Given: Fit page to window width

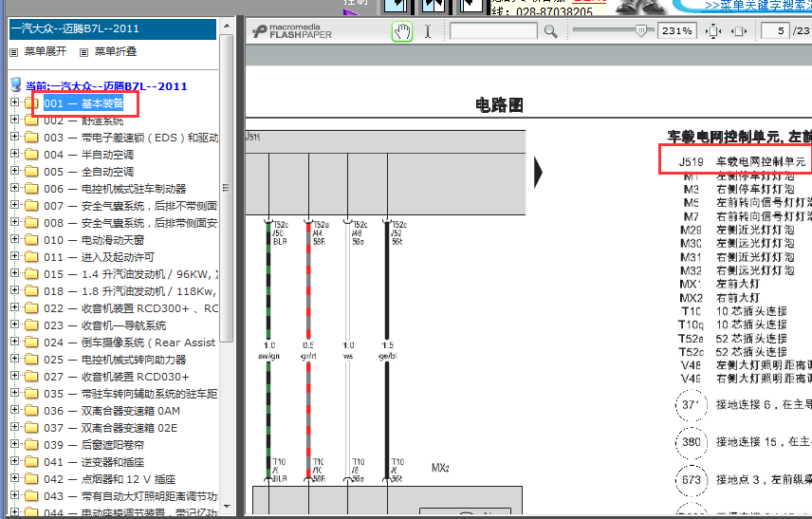Looking at the screenshot, I should (739, 31).
